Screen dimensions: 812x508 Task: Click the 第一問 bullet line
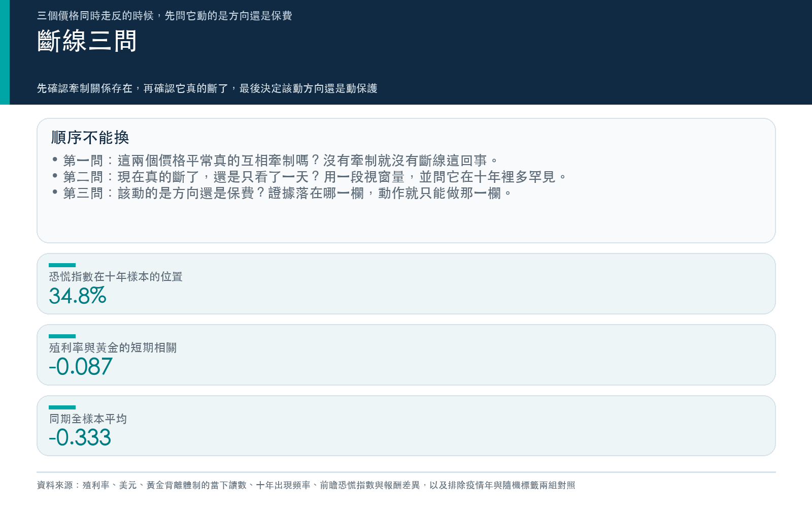point(276,161)
